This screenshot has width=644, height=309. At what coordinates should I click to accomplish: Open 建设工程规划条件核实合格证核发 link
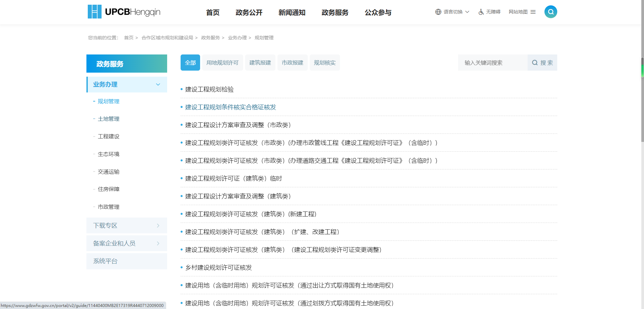pyautogui.click(x=230, y=107)
